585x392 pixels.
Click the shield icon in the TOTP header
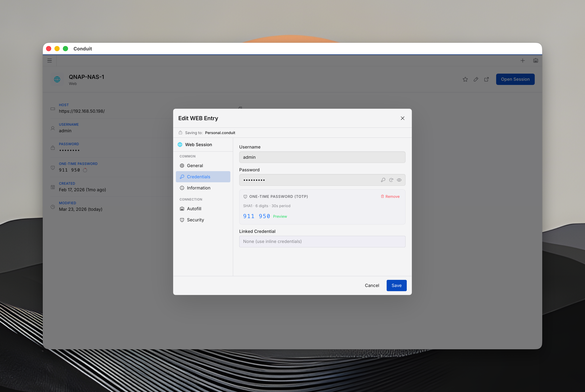click(x=245, y=197)
